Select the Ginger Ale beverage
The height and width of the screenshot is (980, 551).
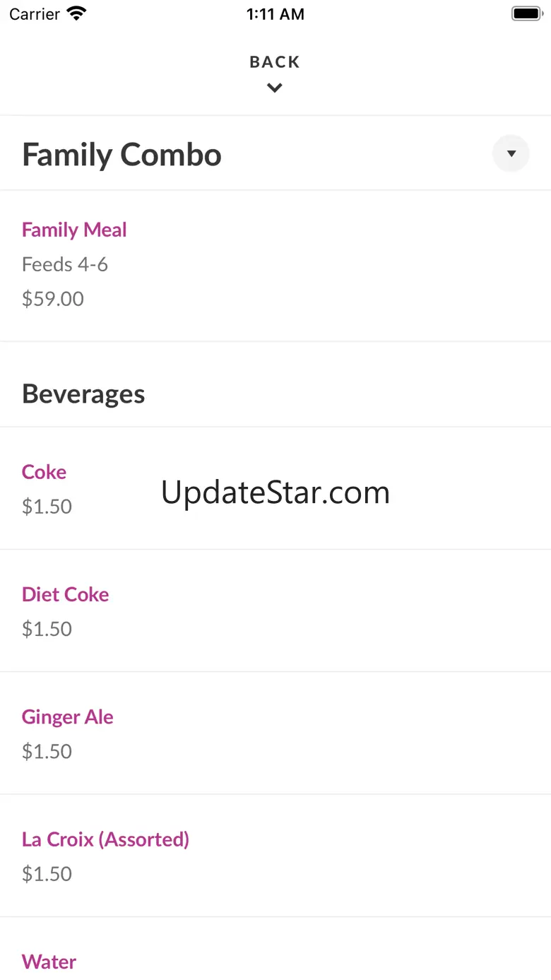click(67, 716)
